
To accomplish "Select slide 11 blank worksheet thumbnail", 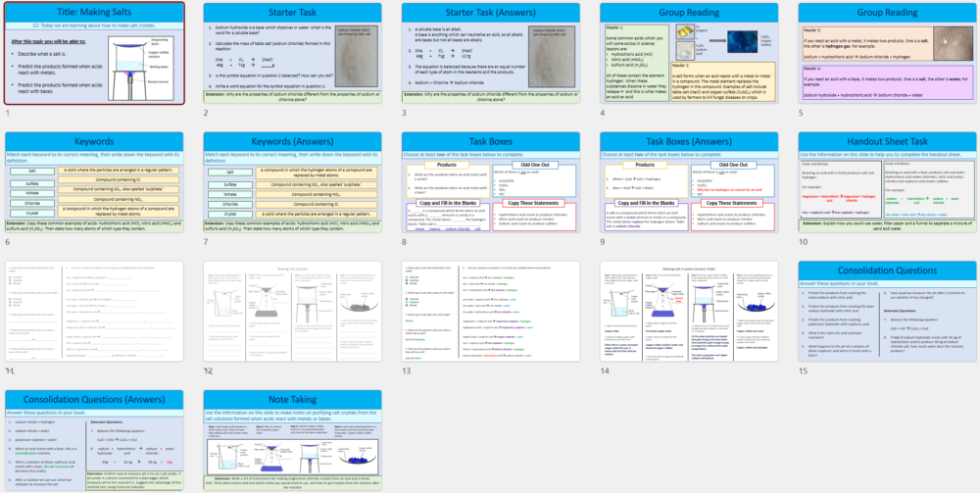I will [x=94, y=311].
